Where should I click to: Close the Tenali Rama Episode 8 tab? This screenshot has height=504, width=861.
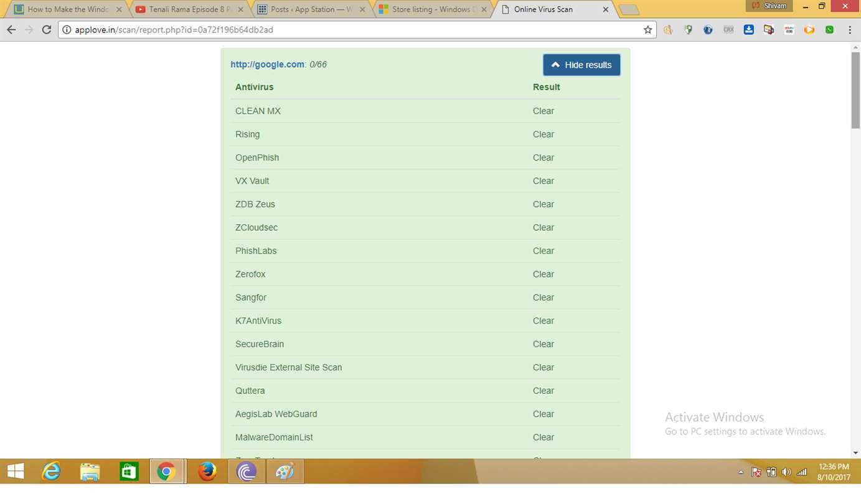pyautogui.click(x=240, y=9)
